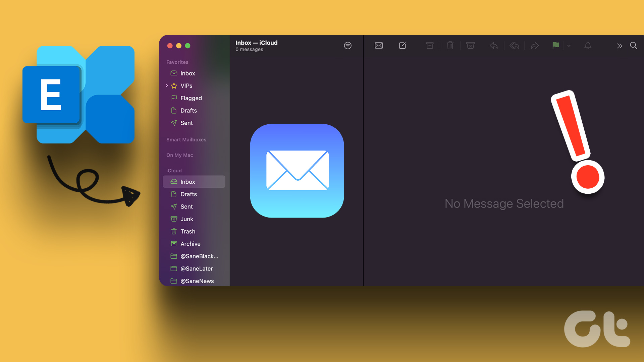Click the green zoom window button
Image resolution: width=644 pixels, height=362 pixels.
tap(187, 46)
